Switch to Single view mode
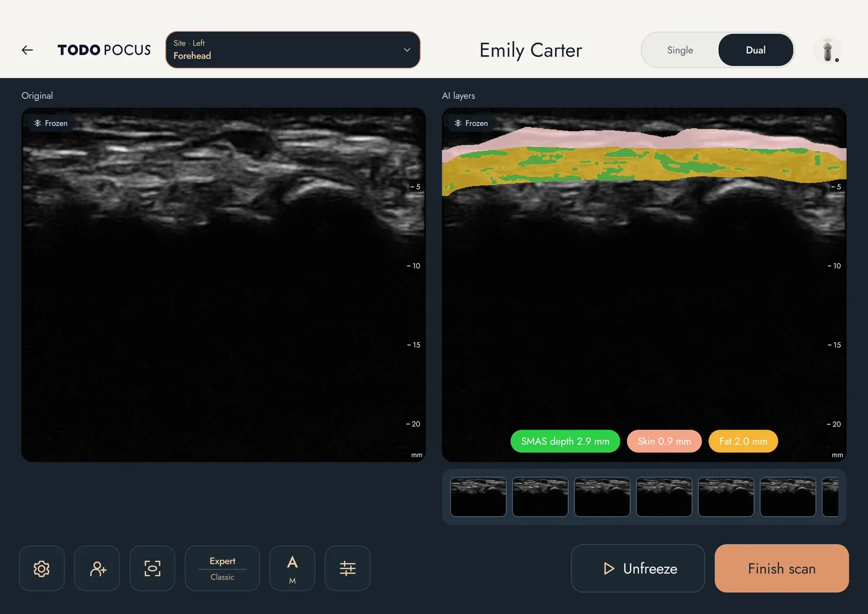868x614 pixels. click(x=680, y=50)
